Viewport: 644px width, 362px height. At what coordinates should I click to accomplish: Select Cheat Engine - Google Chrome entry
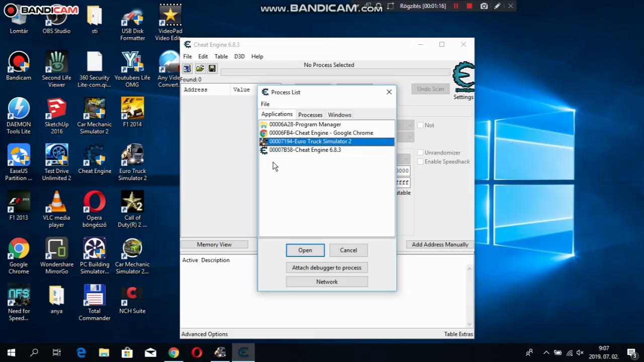[x=327, y=133]
